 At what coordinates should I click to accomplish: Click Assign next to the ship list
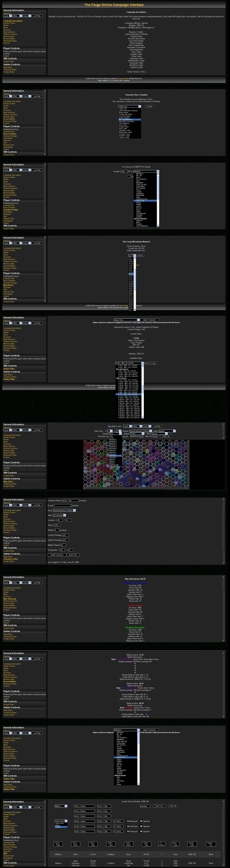tap(153, 363)
